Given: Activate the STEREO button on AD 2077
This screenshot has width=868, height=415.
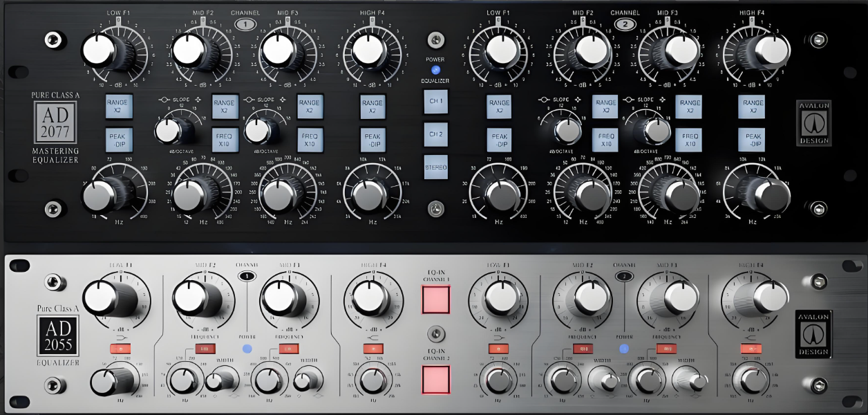Looking at the screenshot, I should [435, 167].
